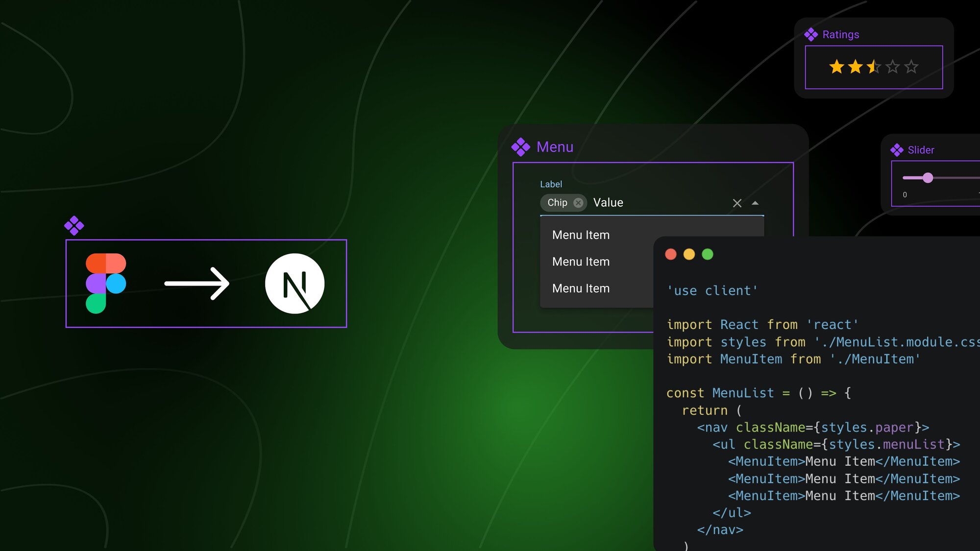Click the white right arrow icon
980x551 pixels.
click(x=197, y=283)
